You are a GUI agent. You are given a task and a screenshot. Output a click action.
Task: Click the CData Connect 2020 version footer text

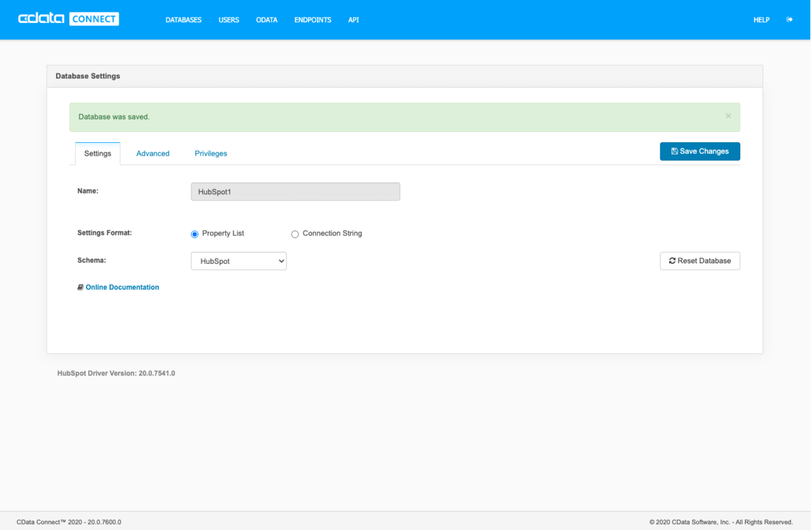(69, 522)
